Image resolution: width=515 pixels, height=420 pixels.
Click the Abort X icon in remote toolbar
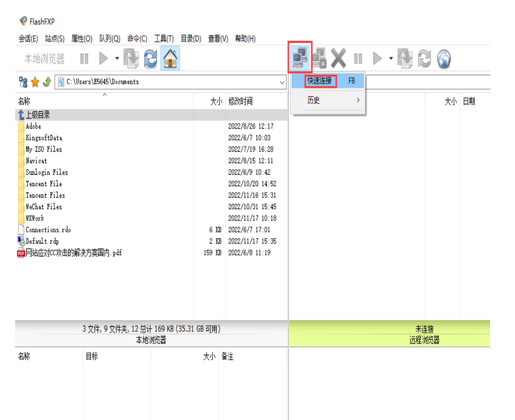pos(338,58)
